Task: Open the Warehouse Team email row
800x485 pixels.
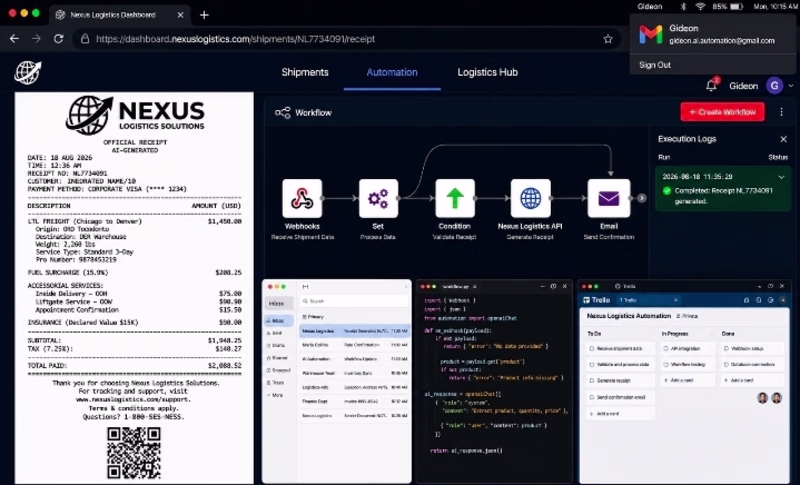Action: coord(355,373)
